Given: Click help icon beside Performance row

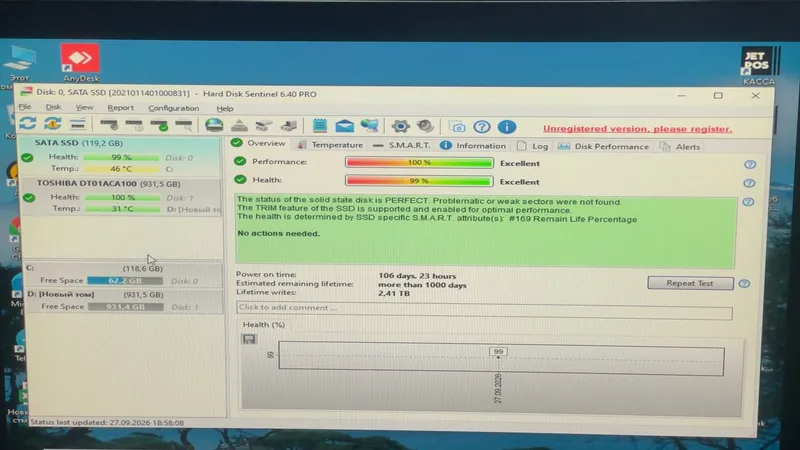Looking at the screenshot, I should pyautogui.click(x=749, y=164).
